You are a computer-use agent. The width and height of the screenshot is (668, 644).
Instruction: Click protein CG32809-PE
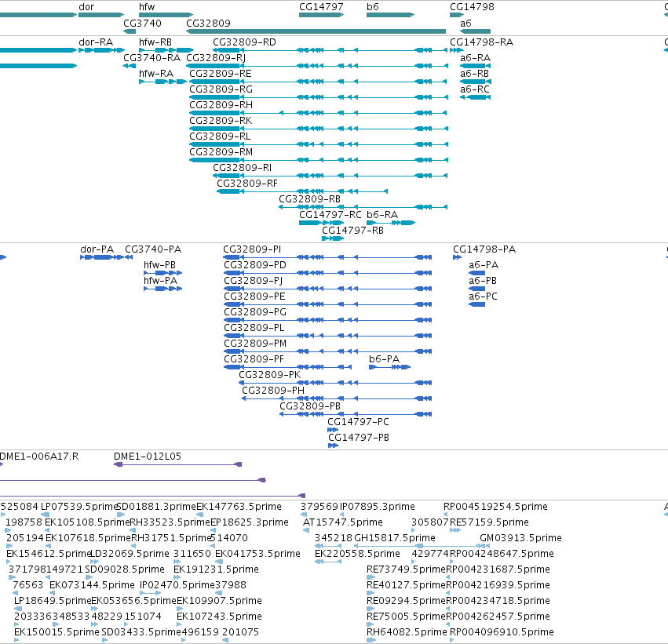(x=255, y=297)
